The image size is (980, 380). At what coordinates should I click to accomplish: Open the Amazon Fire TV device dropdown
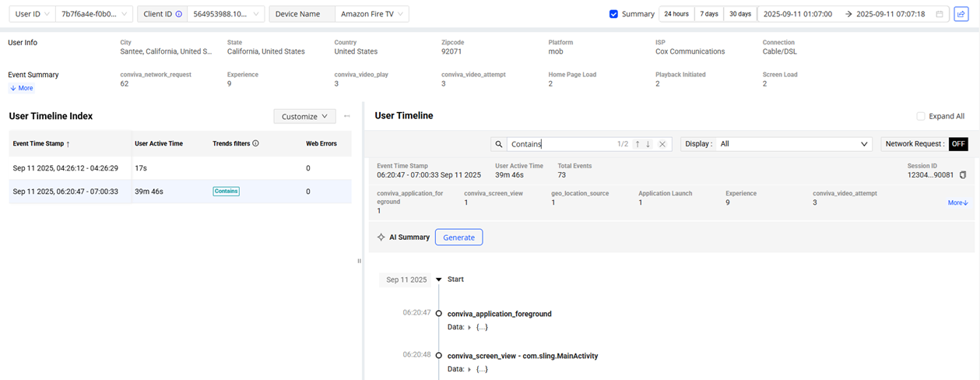pyautogui.click(x=372, y=14)
